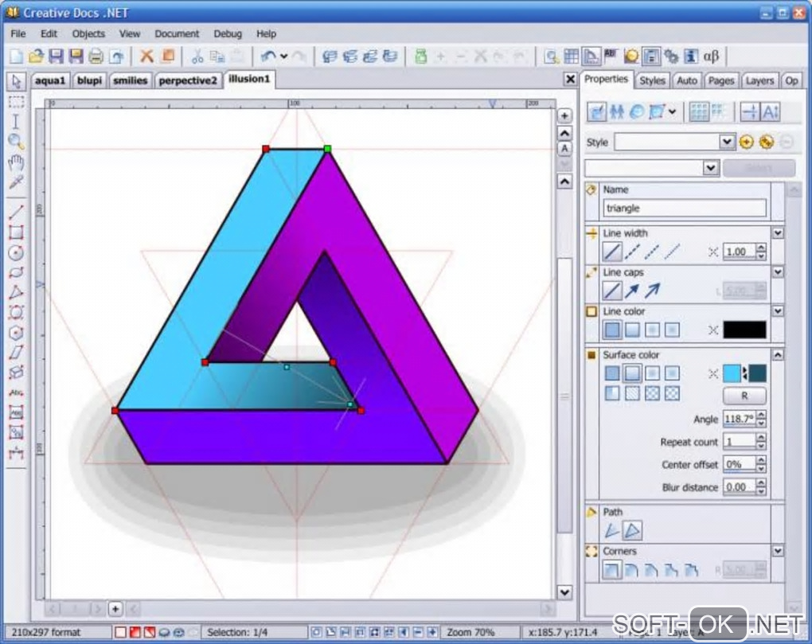
Task: Click the alpha-beta glyphs icon
Action: click(712, 56)
